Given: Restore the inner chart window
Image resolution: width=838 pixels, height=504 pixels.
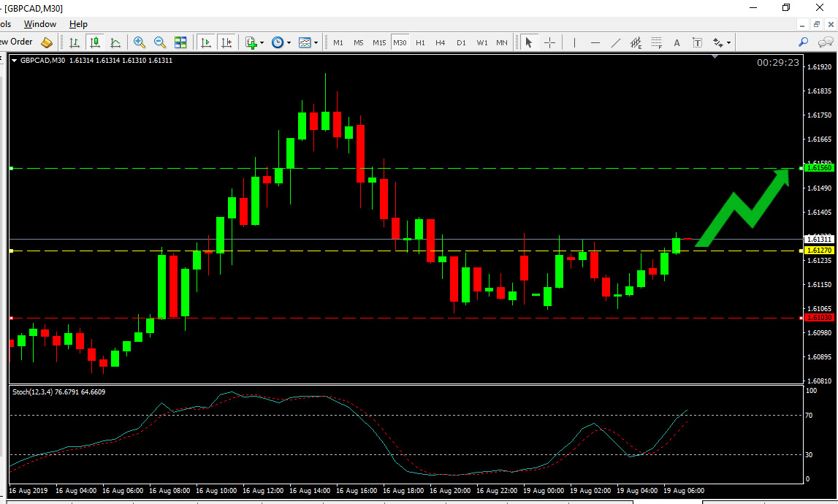Looking at the screenshot, I should pos(817,25).
